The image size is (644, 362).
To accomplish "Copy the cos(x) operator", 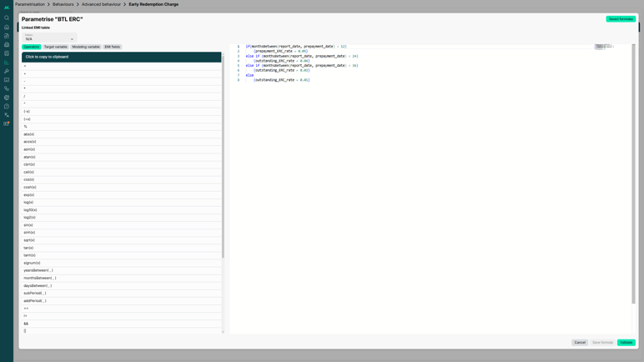I will point(122,179).
